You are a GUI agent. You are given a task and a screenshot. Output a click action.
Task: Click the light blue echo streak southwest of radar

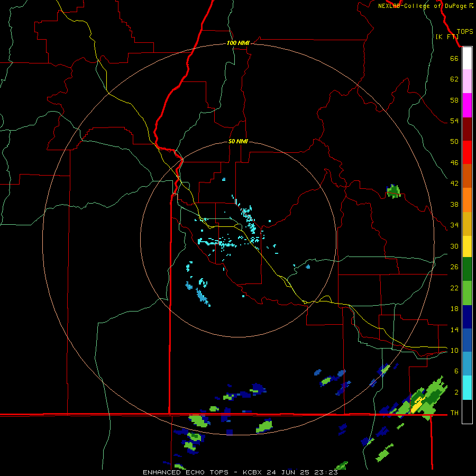pyautogui.click(x=203, y=297)
